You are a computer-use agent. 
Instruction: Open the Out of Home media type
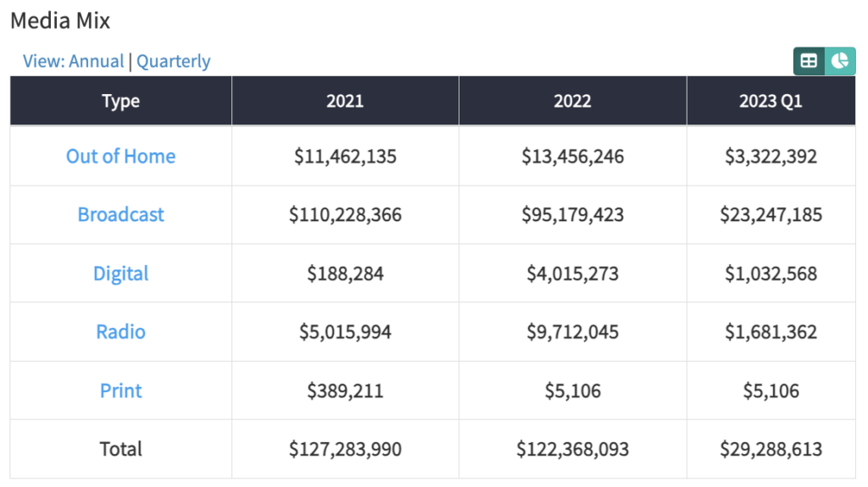point(120,156)
